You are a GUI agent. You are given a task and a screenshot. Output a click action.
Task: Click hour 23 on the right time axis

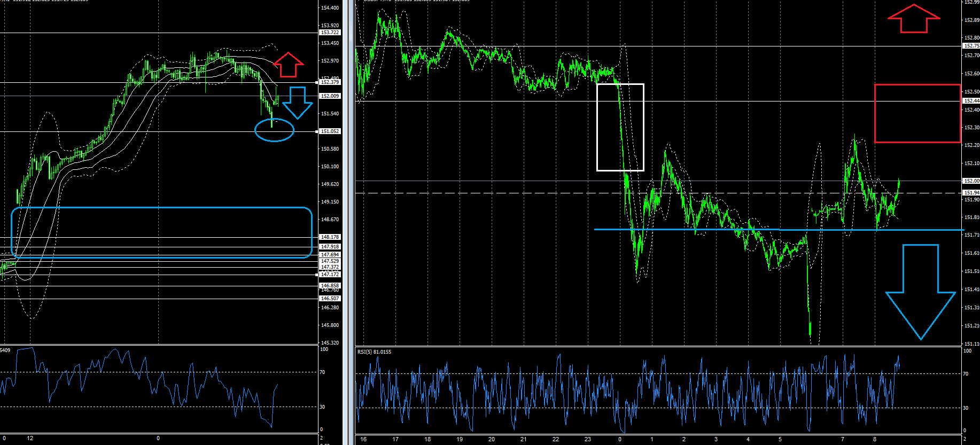[588, 439]
